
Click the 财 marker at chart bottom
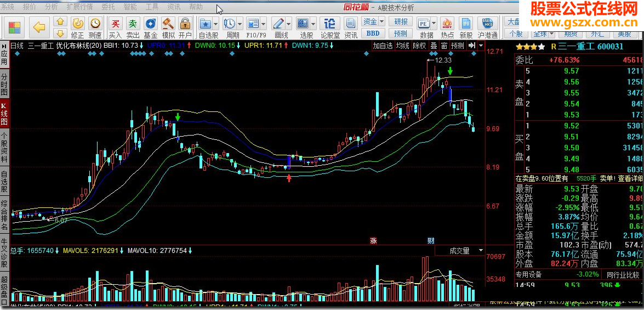pos(431,240)
